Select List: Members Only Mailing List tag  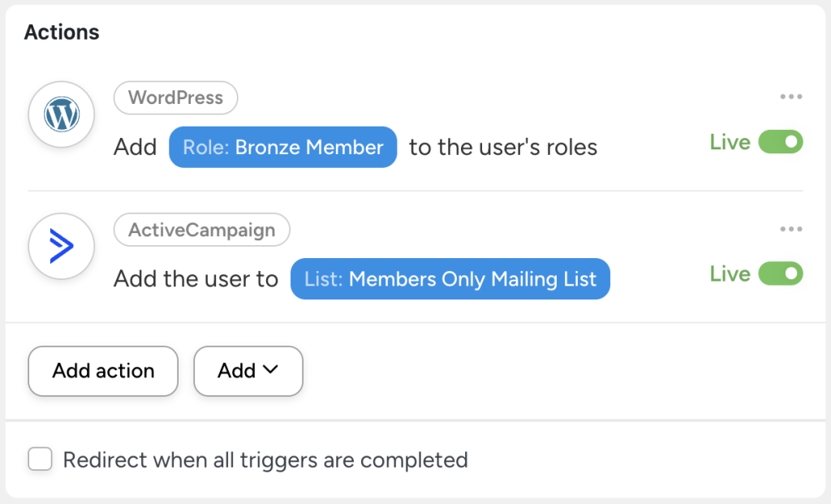[450, 278]
